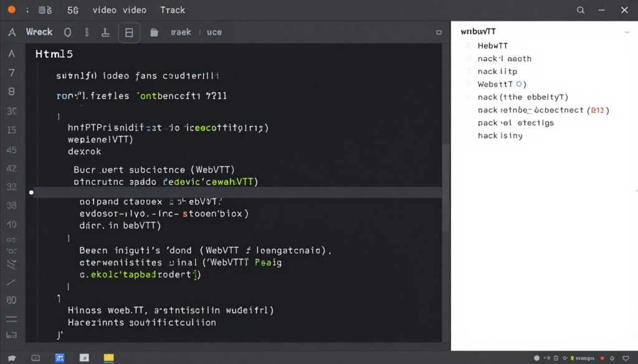Viewport: 638px width, 364px height.
Task: Click the wepieneiVTT) code line
Action: point(100,140)
